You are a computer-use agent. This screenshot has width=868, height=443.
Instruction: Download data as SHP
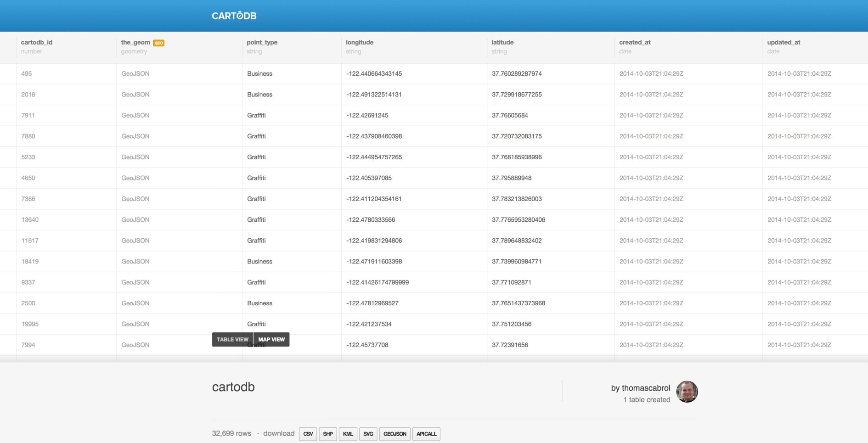pyautogui.click(x=328, y=434)
